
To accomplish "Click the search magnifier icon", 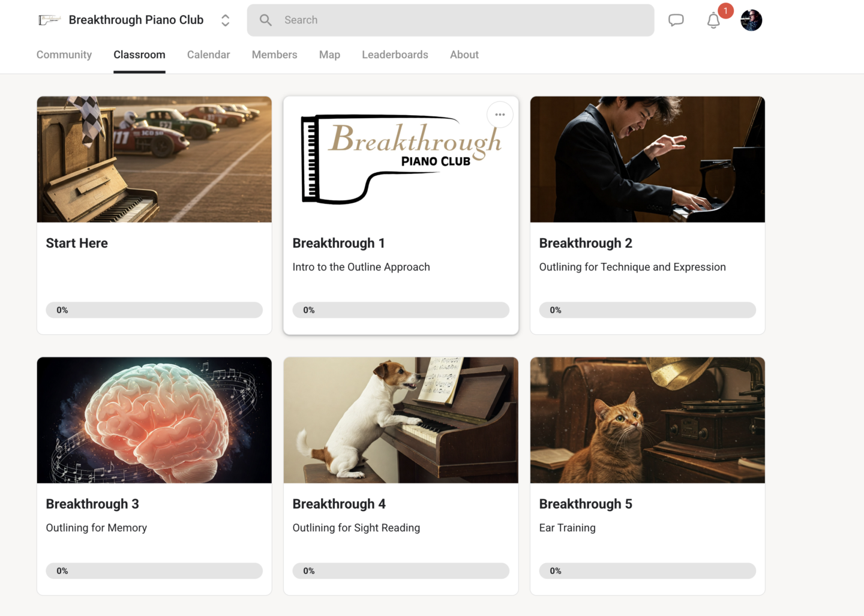I will pyautogui.click(x=266, y=20).
